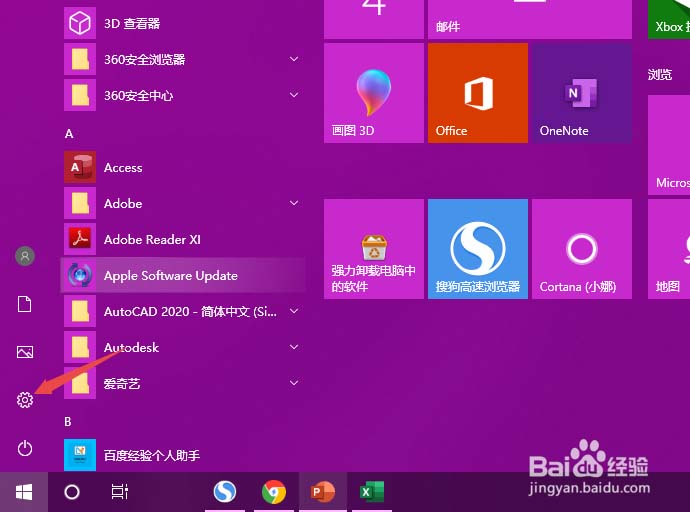Open the Adobe folder item
690x512 pixels.
tap(183, 203)
